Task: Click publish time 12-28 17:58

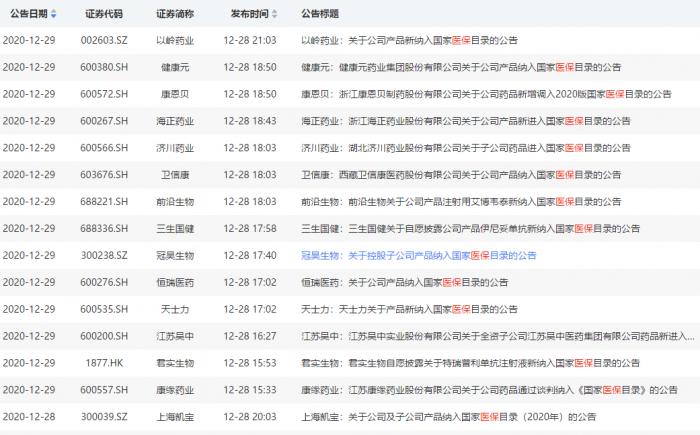Action: point(250,229)
